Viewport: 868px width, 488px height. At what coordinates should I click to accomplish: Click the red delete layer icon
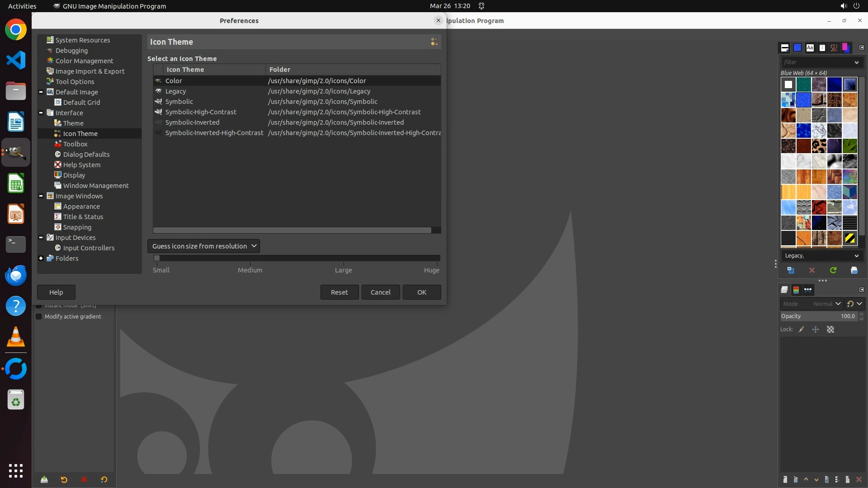[x=859, y=480]
